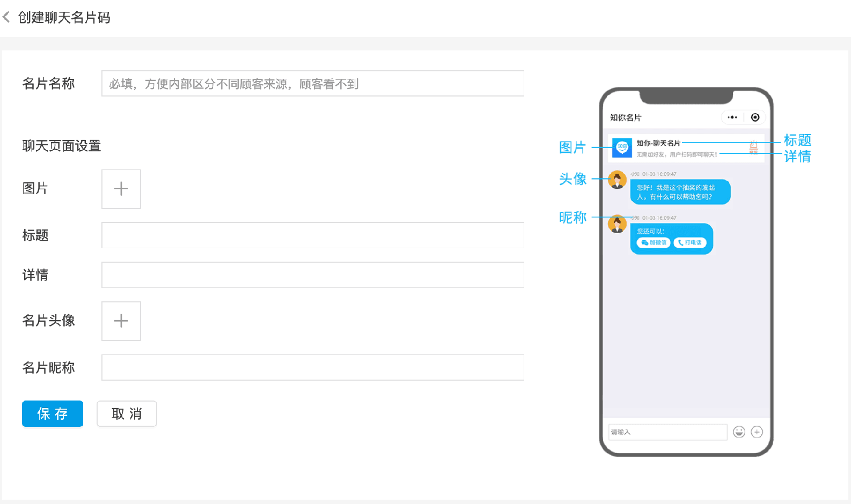Screen dimensions: 851x504
Task: Click the three-dot menu in phone preview
Action: [x=732, y=117]
